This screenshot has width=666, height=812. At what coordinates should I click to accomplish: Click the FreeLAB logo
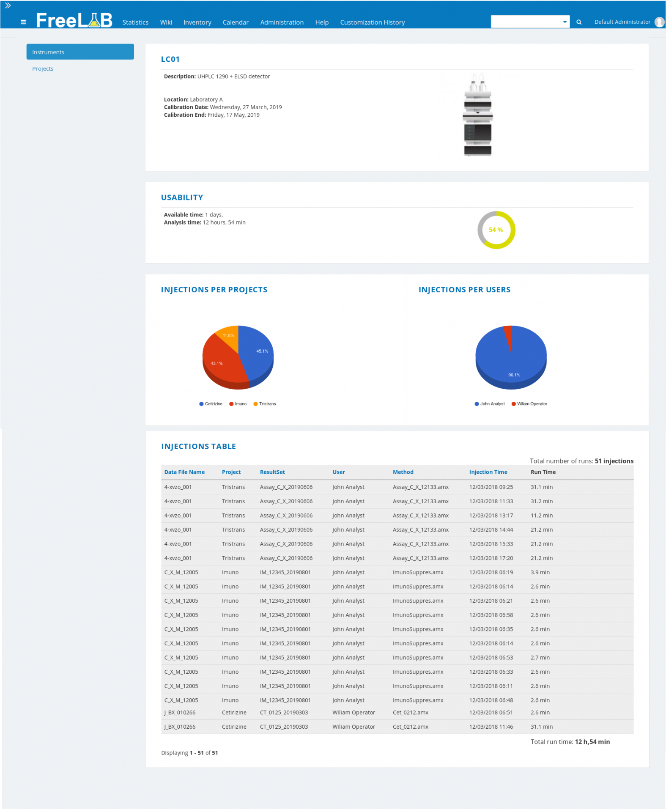(74, 20)
